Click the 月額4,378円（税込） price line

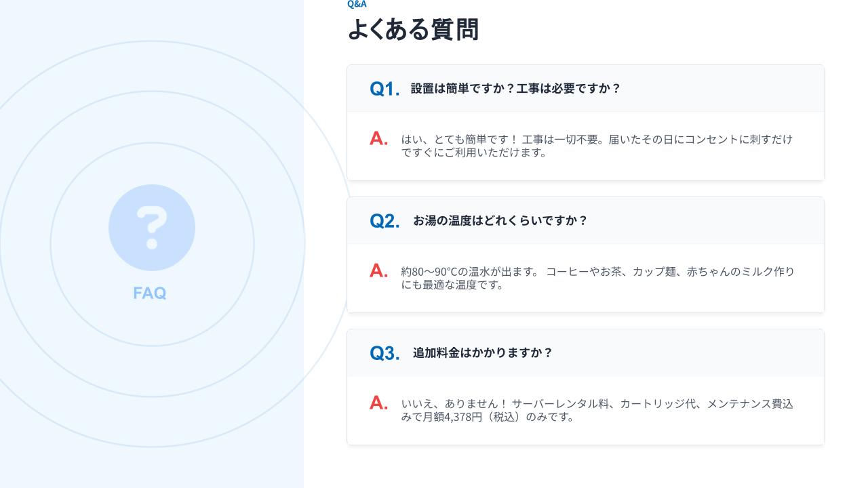click(487, 417)
